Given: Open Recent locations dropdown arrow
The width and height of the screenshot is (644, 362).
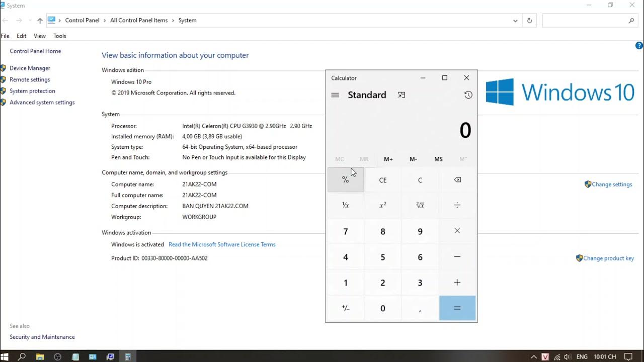Looking at the screenshot, I should [x=30, y=21].
